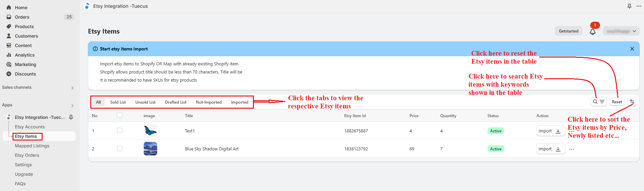Open notifications bell icon
The image size is (644, 191).
click(x=593, y=32)
